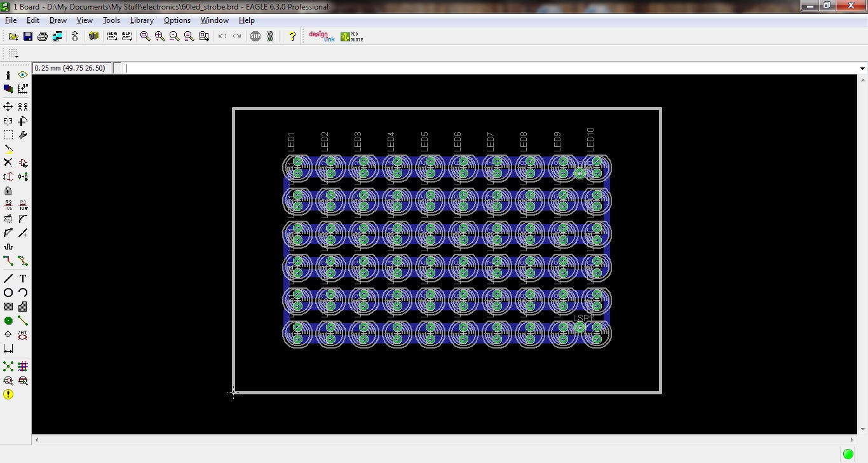
Task: Run the Ratsnest tool
Action: 8,366
